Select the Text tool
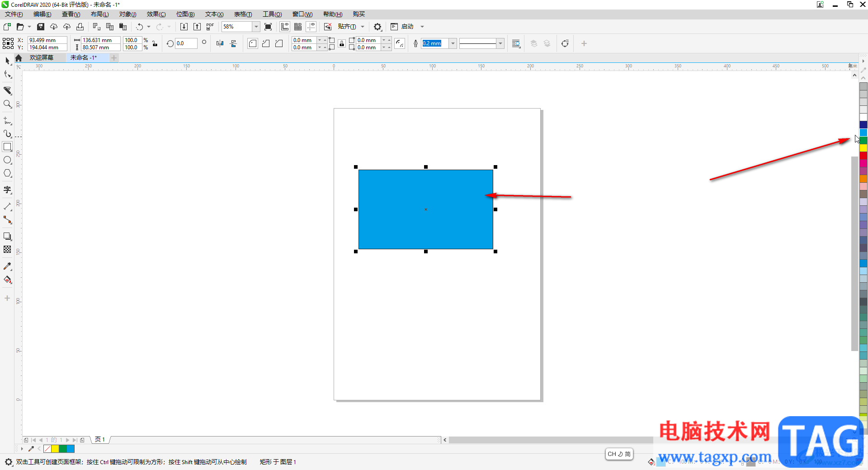 (7, 190)
